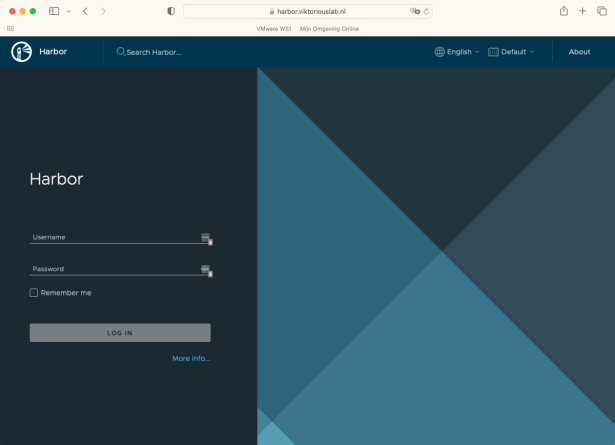Image resolution: width=615 pixels, height=445 pixels.
Task: Click the harbor.viktoriouslab.nl address bar
Action: (x=308, y=11)
